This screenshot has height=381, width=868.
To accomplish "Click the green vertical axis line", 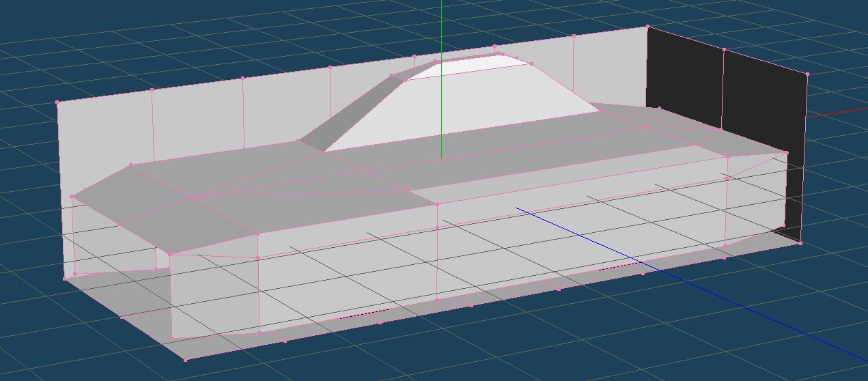I will (442, 27).
